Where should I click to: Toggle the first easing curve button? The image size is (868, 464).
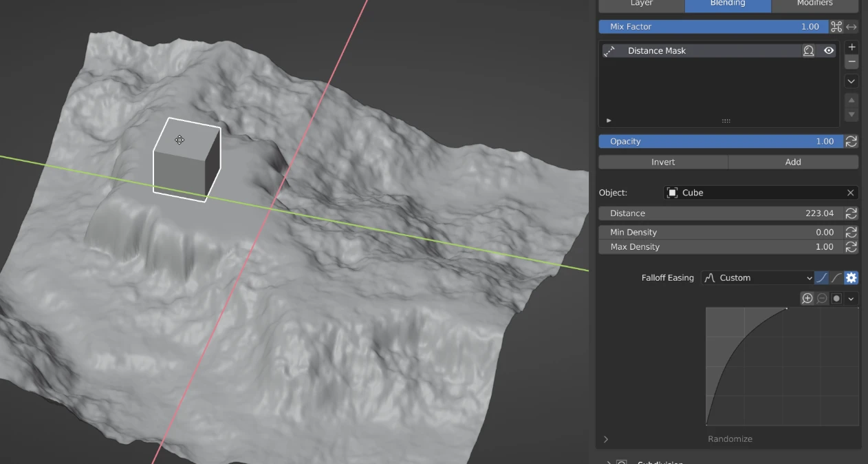point(821,278)
